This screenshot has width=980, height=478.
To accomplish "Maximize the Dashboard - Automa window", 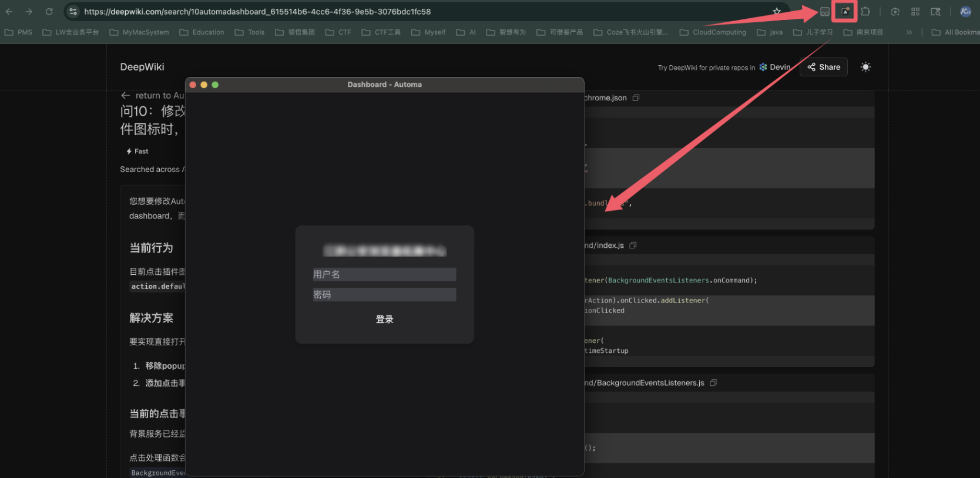I will (215, 85).
